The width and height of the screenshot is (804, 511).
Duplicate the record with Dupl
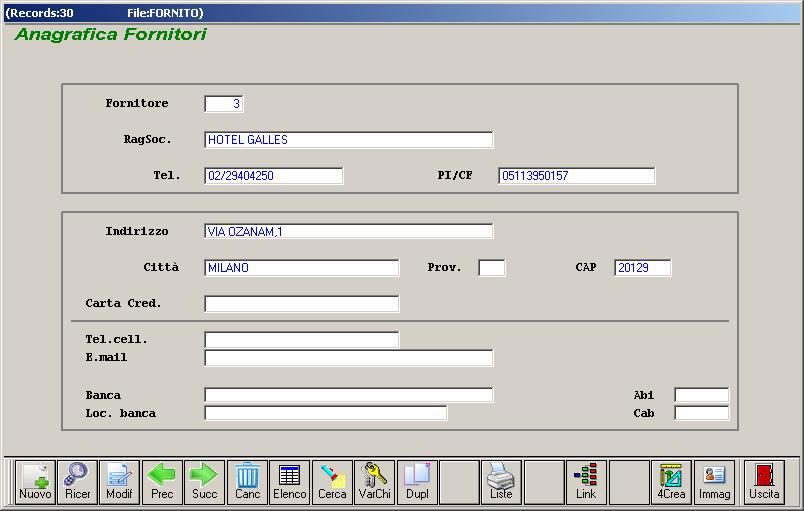pos(417,482)
